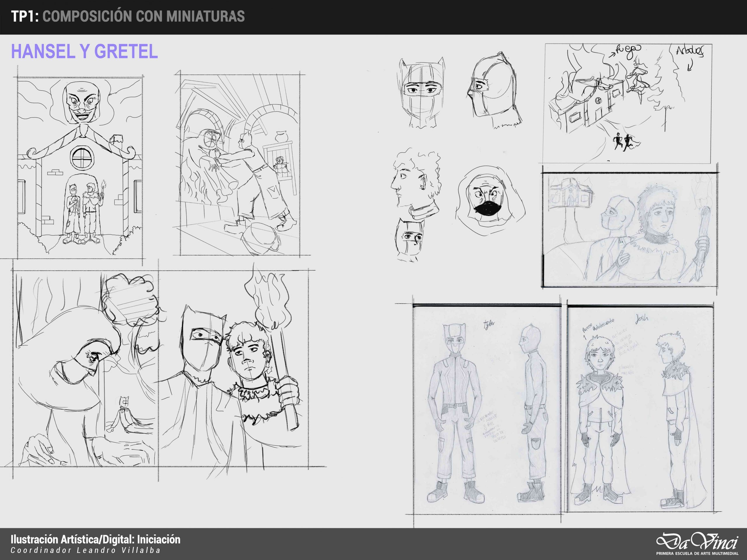The width and height of the screenshot is (747, 560).
Task: Click the front-view masked head with cat ears
Action: 421,93
